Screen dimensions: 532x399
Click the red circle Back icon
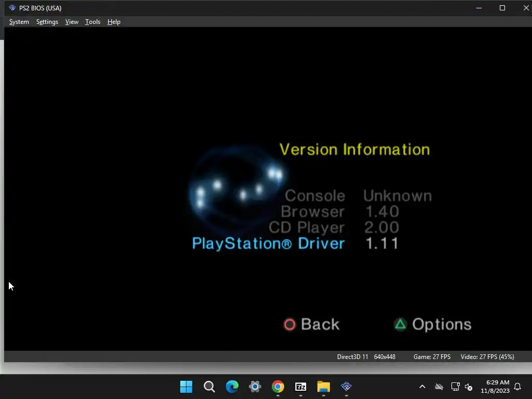[289, 324]
